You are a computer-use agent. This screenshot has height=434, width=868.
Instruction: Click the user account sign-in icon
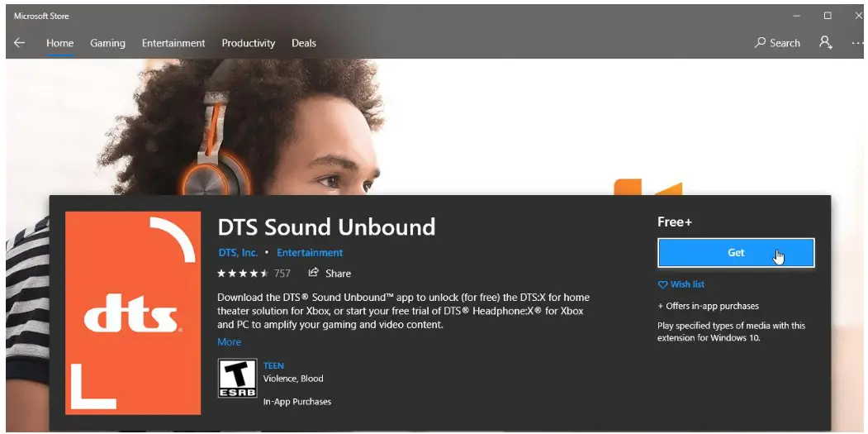tap(826, 43)
